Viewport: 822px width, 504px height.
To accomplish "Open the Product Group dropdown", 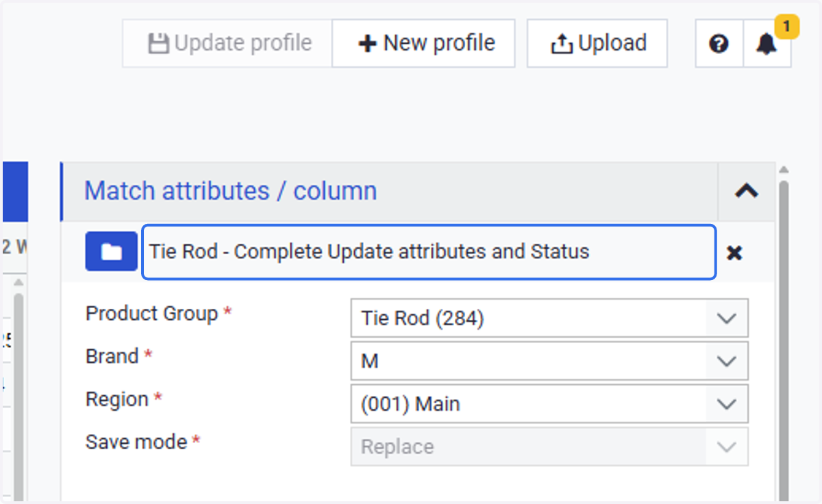I will (x=549, y=318).
